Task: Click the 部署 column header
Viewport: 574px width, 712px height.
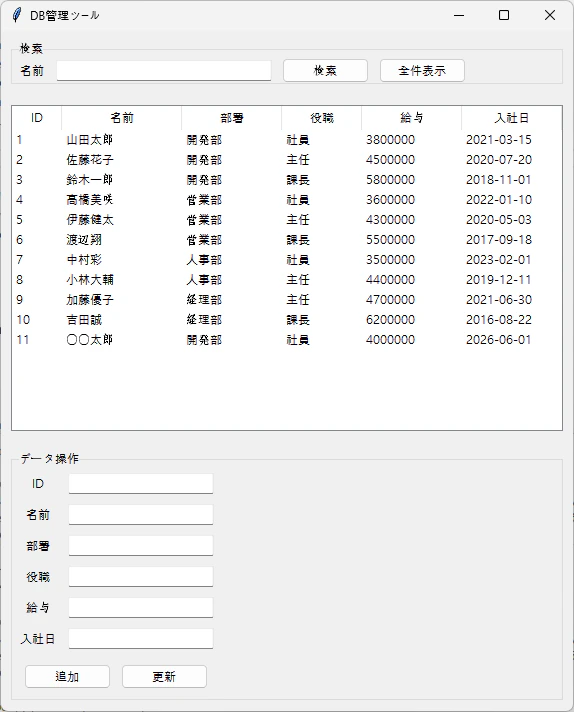Action: (232, 118)
